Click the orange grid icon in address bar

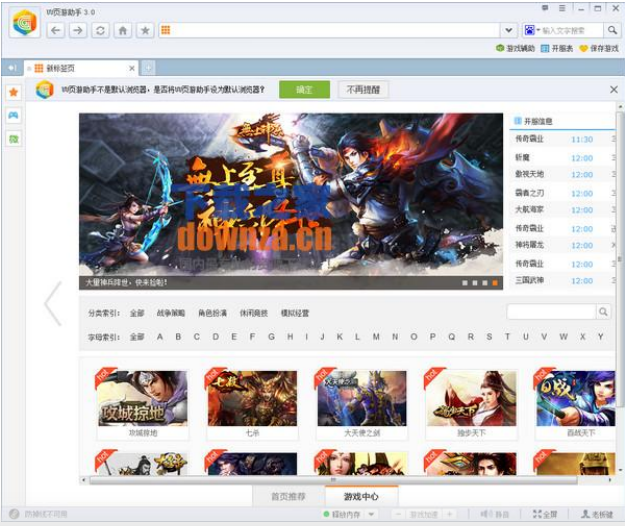pos(165,30)
